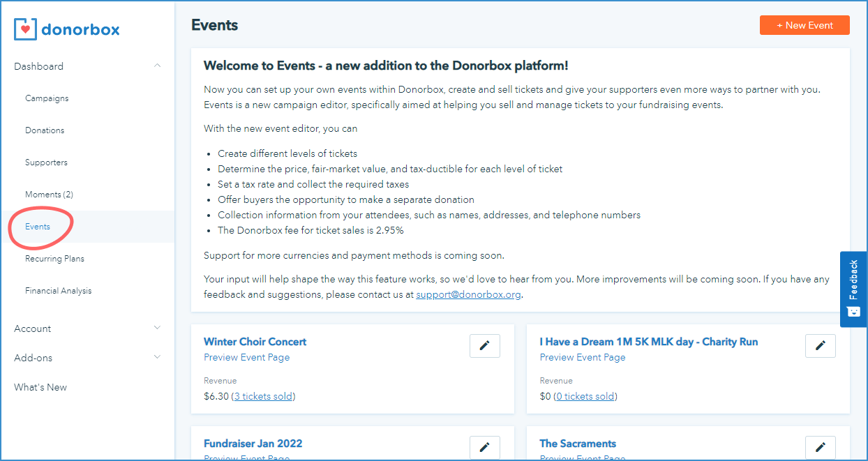Screen dimensions: 868x461
Task: Go to Donations page
Action: coord(45,130)
